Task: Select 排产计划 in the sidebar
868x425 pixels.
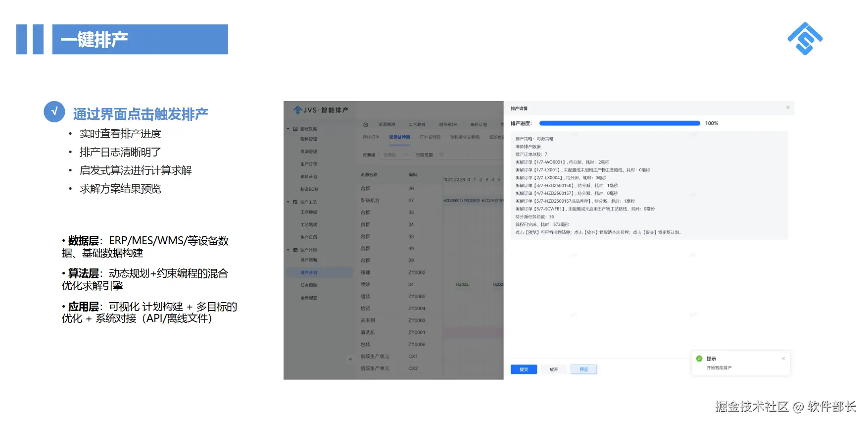Action: tap(320, 272)
